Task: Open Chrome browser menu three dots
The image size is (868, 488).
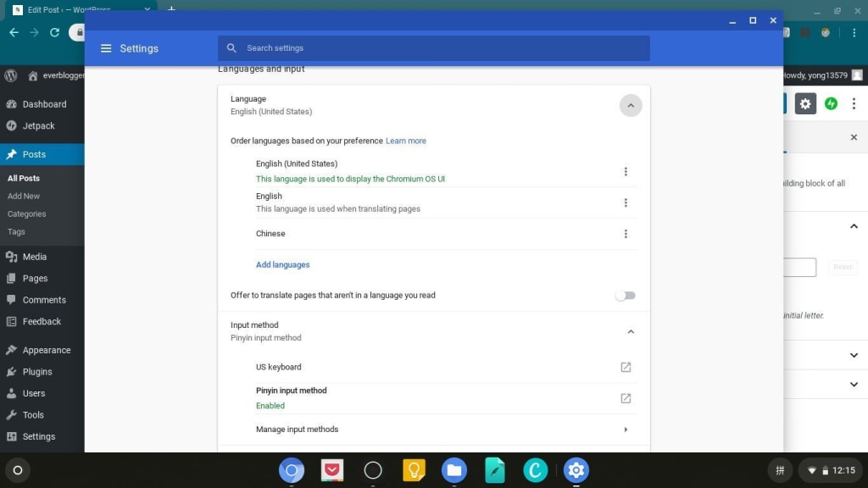Action: pyautogui.click(x=854, y=33)
